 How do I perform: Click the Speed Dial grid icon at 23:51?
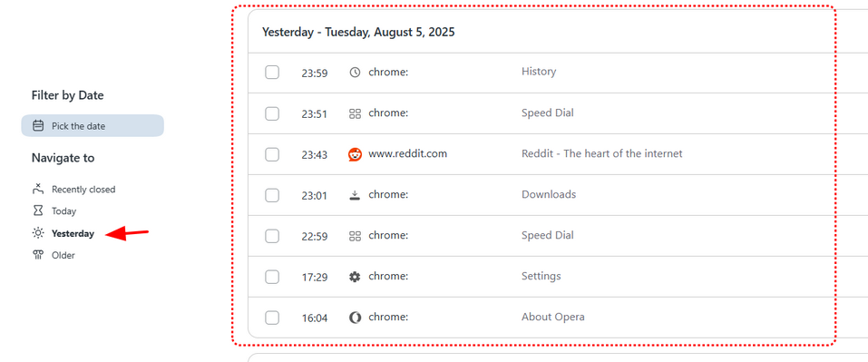tap(355, 113)
